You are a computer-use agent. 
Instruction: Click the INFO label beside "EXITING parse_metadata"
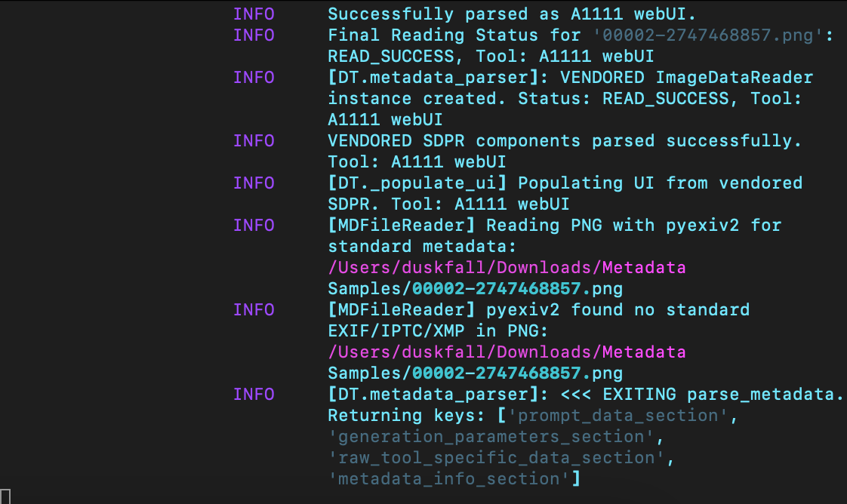[x=254, y=395]
